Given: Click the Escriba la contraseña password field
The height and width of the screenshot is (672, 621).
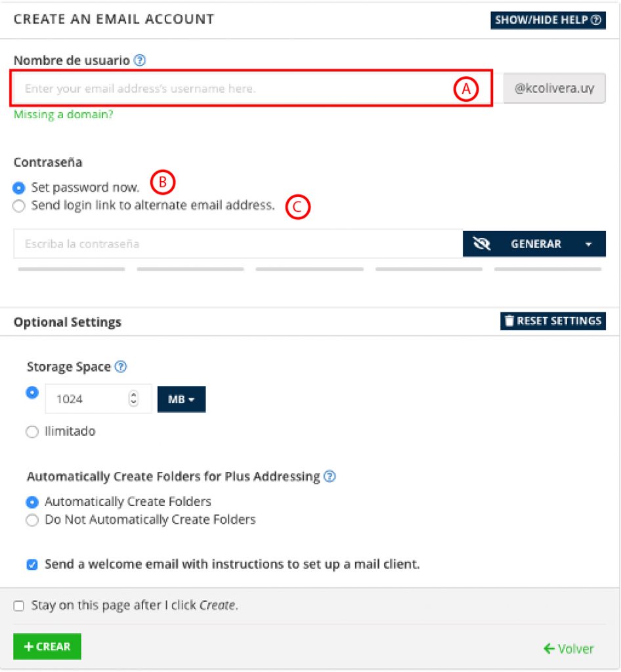Looking at the screenshot, I should [x=238, y=244].
